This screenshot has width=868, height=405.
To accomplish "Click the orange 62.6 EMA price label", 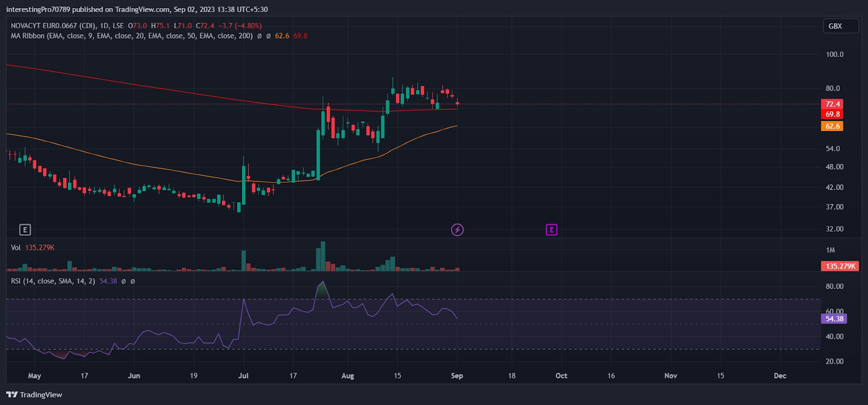I will pos(833,126).
